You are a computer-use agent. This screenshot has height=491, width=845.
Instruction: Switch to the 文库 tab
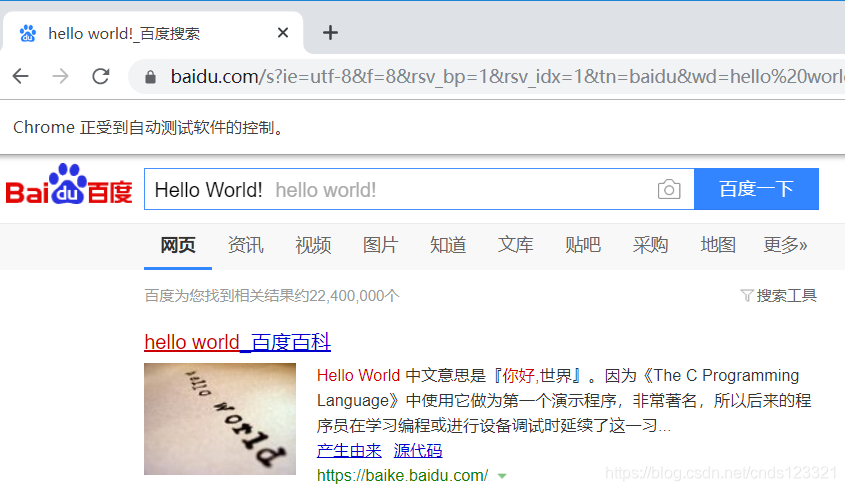pyautogui.click(x=515, y=245)
